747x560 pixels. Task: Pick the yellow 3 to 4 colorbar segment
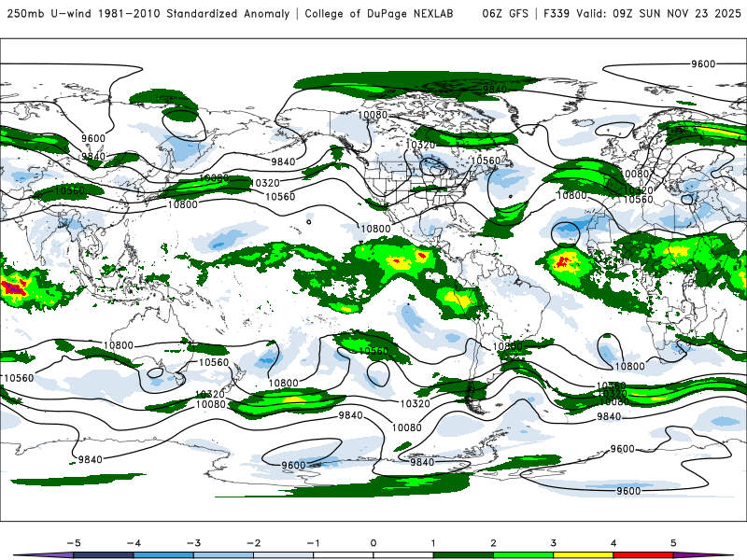pos(584,555)
